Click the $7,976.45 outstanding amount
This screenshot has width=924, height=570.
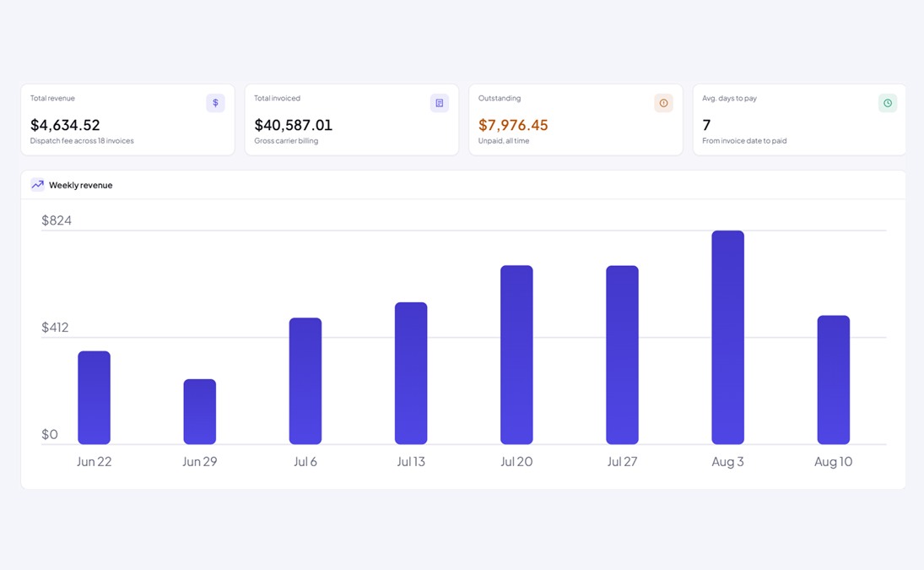click(513, 125)
